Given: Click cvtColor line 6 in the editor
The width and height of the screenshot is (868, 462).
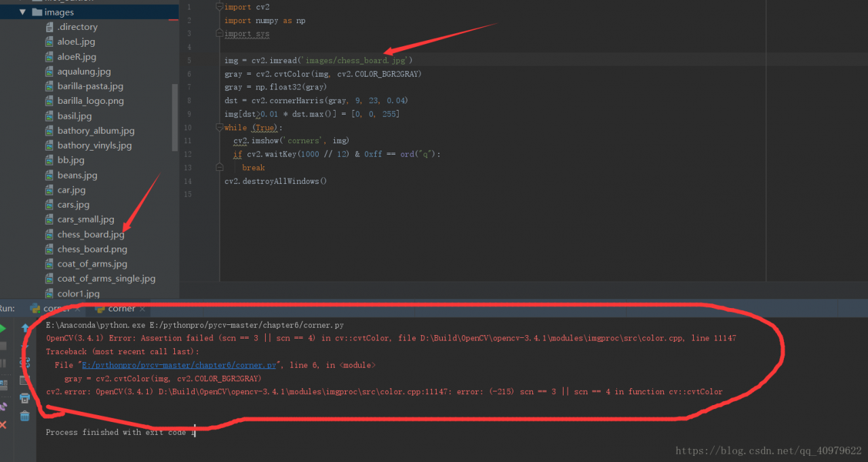Looking at the screenshot, I should [x=323, y=74].
